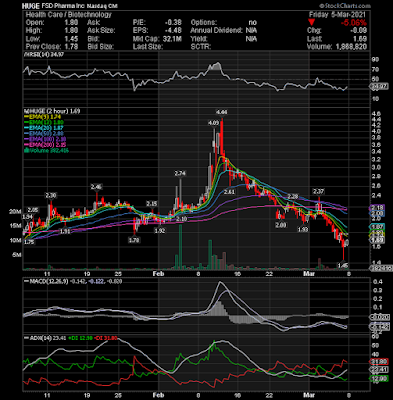Click the red 31.80 ADX axis tag

379,361
